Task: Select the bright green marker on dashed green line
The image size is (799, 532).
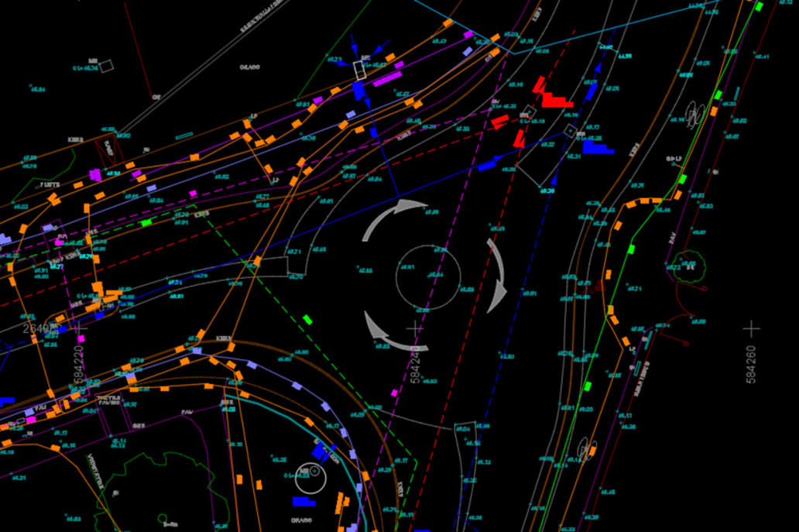Action: [x=307, y=320]
